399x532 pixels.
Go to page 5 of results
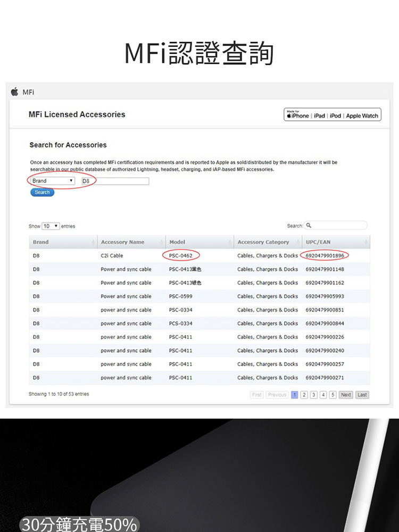(x=332, y=395)
